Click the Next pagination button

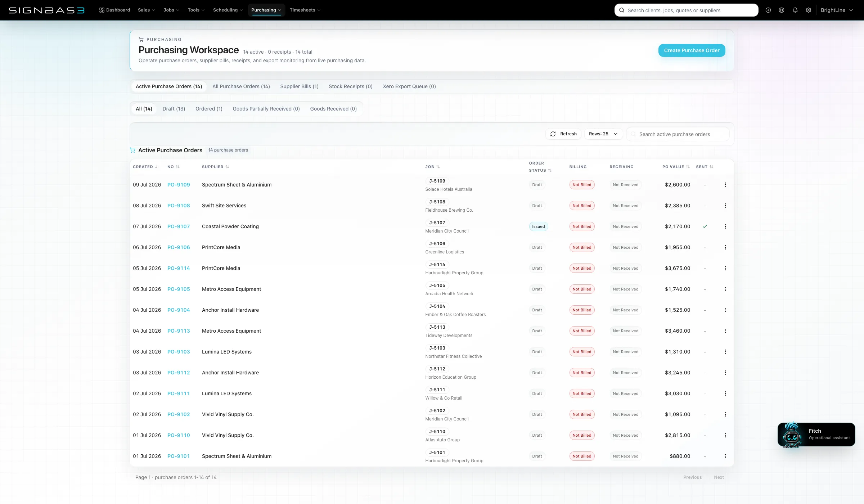719,477
